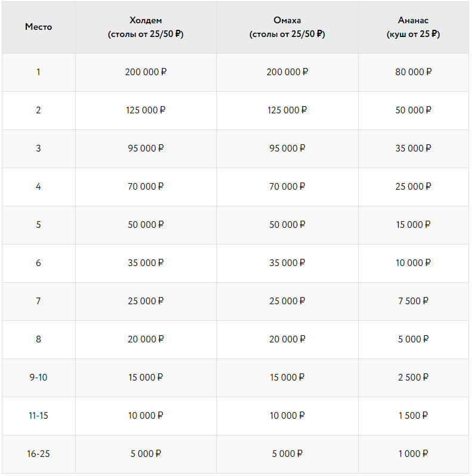The width and height of the screenshot is (472, 476).
Task: Click the 1 500 ₽ Ананас cell
Action: [413, 416]
